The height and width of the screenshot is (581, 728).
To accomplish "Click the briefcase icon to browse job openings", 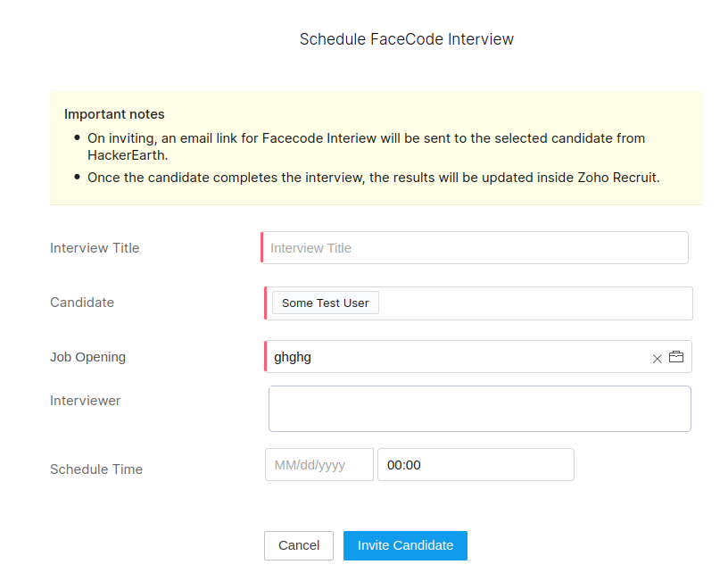I will 675,356.
